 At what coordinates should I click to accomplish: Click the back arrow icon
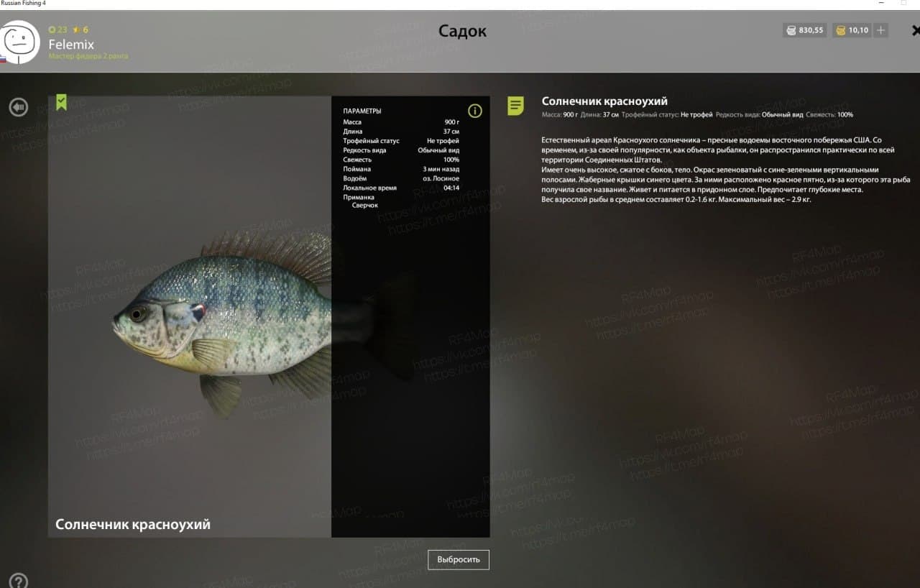pos(18,107)
